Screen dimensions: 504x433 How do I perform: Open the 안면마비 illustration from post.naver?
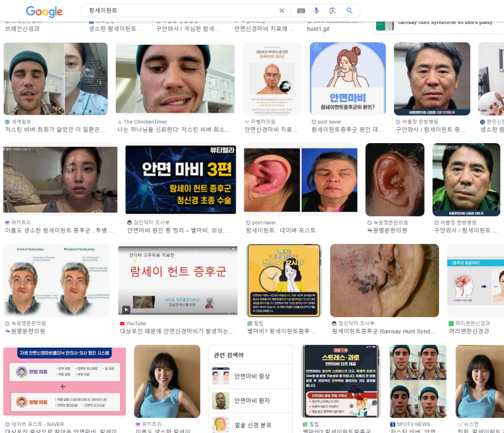click(348, 79)
